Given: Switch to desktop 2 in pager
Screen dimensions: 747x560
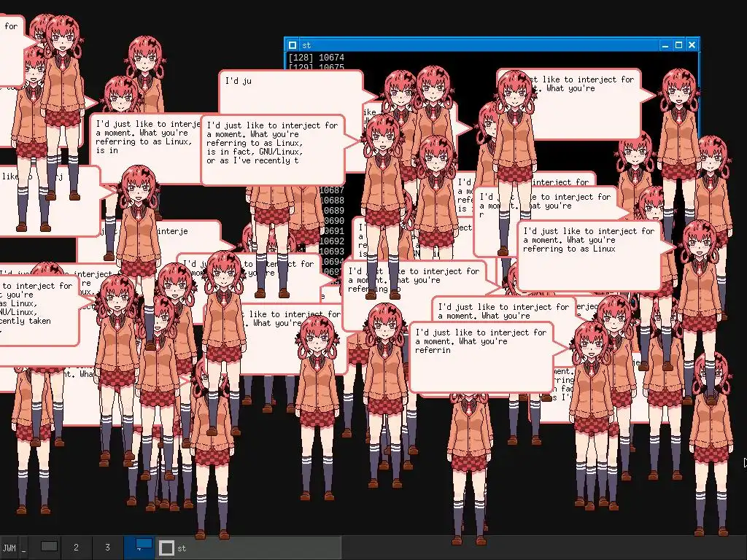Looking at the screenshot, I should click(76, 548).
